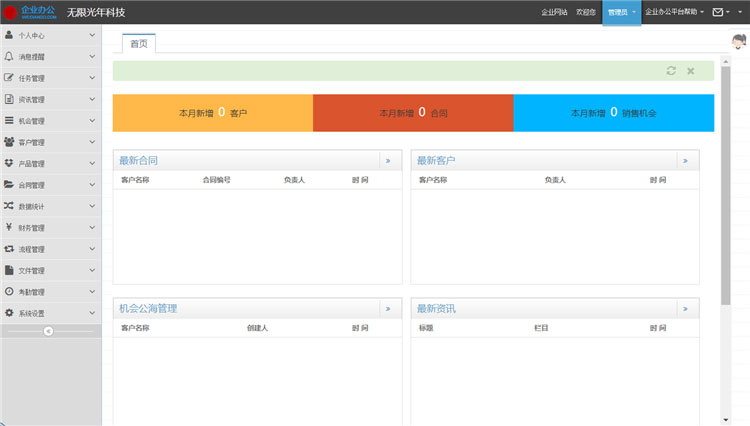Click the 客户管理 people icon
This screenshot has width=750, height=426.
[9, 142]
